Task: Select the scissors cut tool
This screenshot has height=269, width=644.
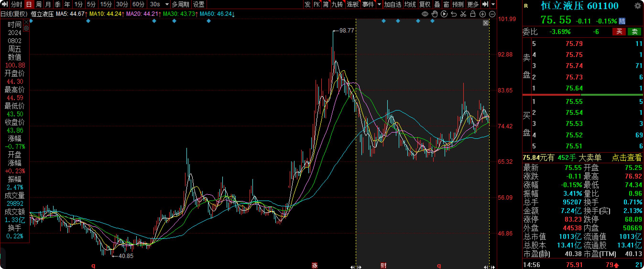Action: click(463, 14)
